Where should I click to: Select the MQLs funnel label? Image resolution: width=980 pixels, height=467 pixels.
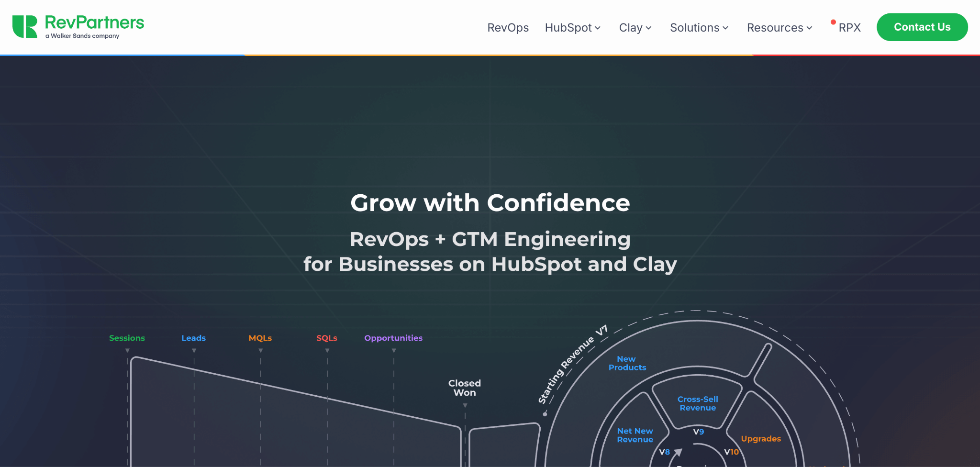[260, 338]
